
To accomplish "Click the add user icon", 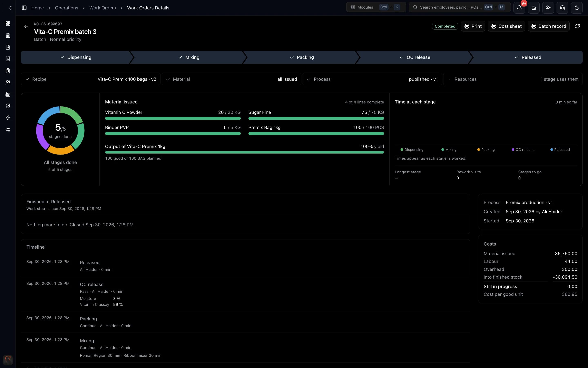I will click(x=548, y=8).
